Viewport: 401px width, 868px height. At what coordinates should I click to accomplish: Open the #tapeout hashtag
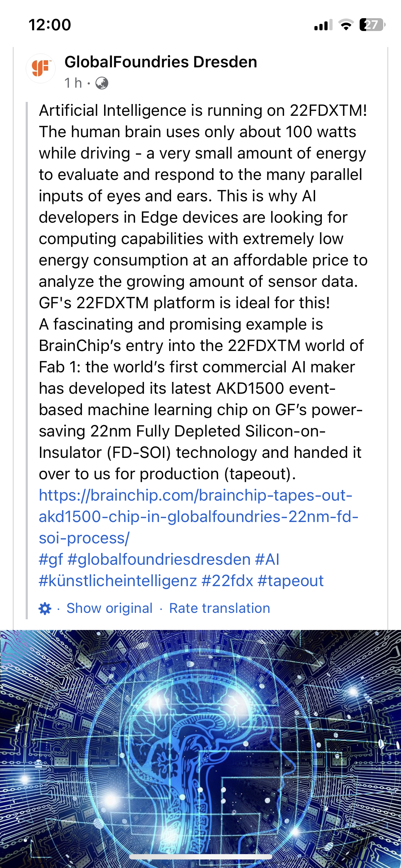[x=291, y=581]
